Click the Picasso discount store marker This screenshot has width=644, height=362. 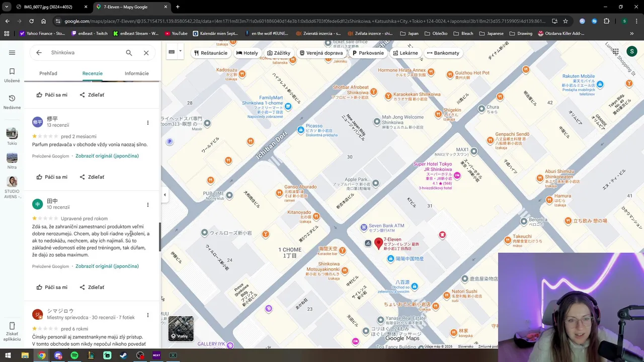click(x=300, y=129)
